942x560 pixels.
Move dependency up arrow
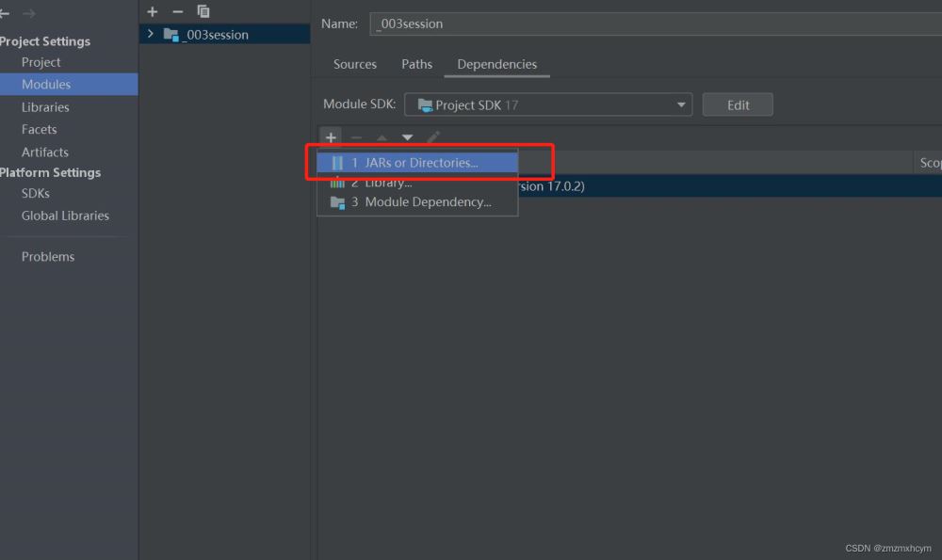tap(382, 137)
